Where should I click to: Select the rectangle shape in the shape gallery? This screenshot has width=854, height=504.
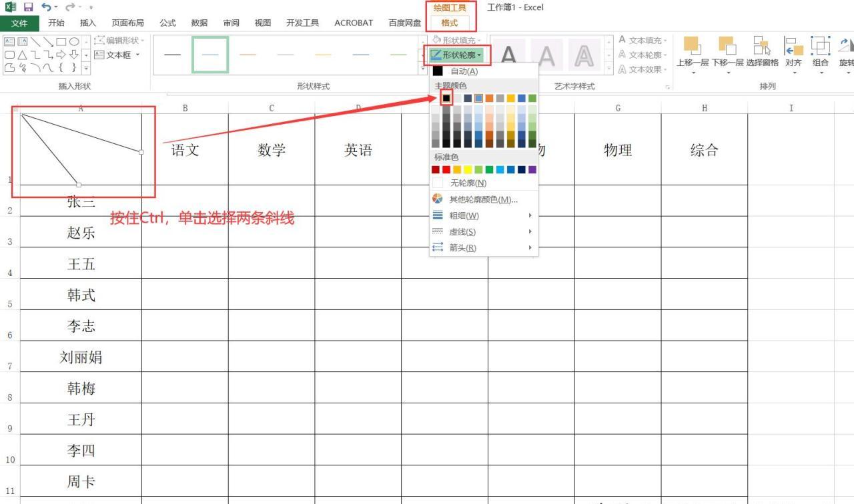click(x=61, y=41)
